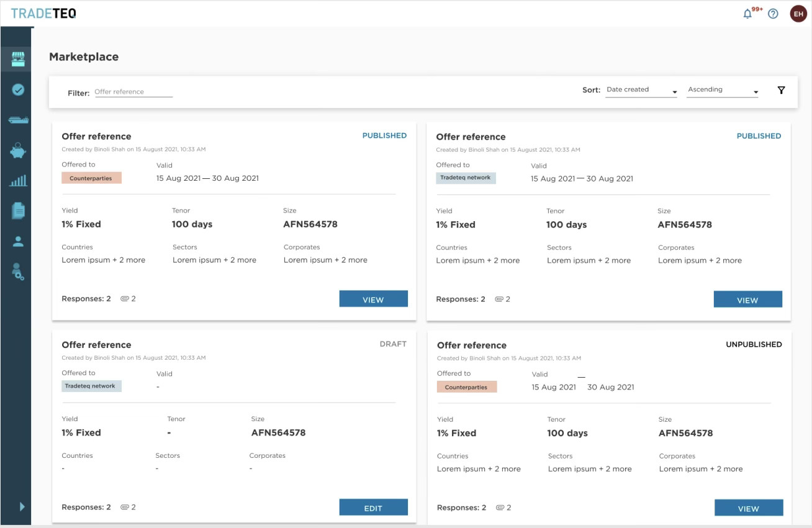Expand the sidebar with the arrow
The image size is (812, 528).
[22, 506]
